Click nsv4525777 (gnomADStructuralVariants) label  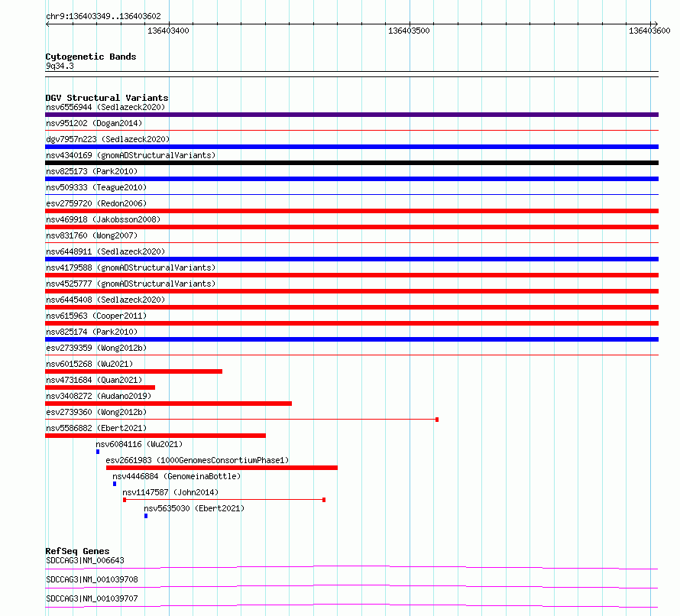coord(131,284)
